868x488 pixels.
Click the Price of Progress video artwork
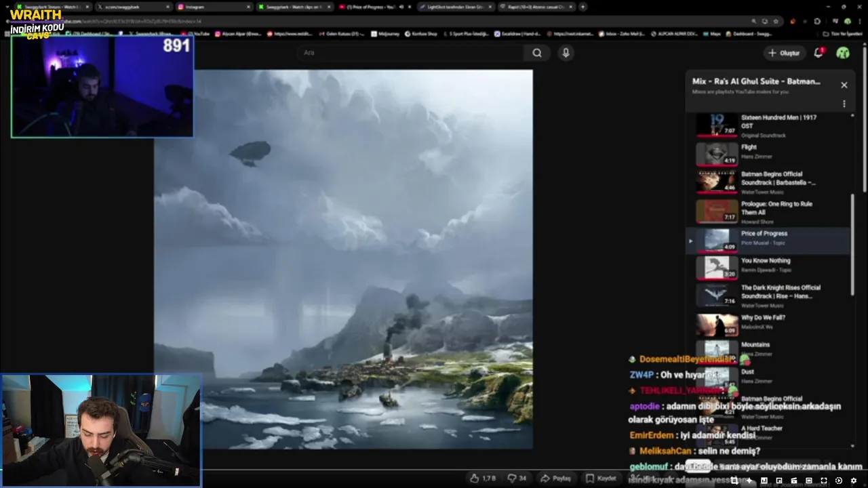coord(343,259)
